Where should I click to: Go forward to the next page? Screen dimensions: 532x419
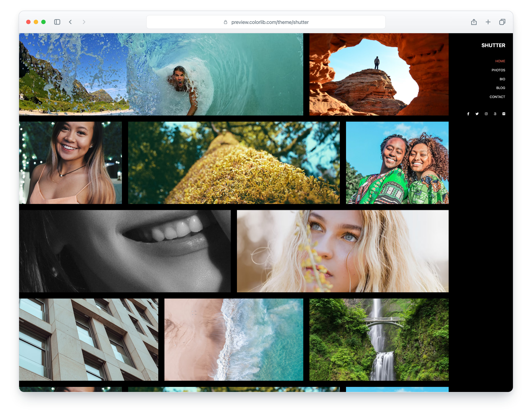tap(84, 22)
